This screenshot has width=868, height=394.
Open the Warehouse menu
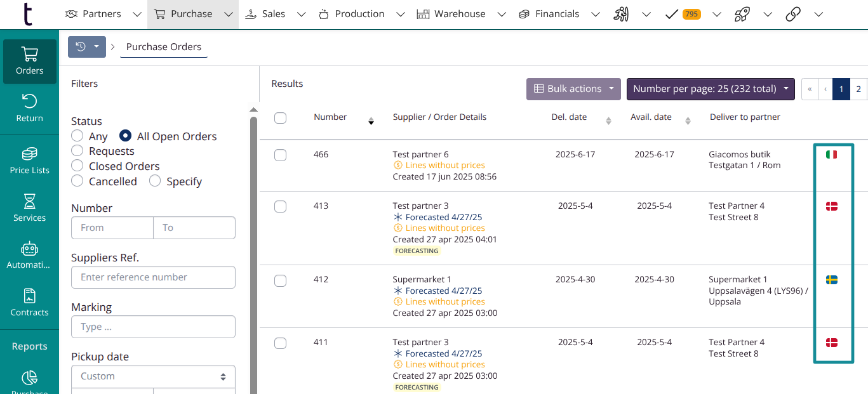pos(460,14)
